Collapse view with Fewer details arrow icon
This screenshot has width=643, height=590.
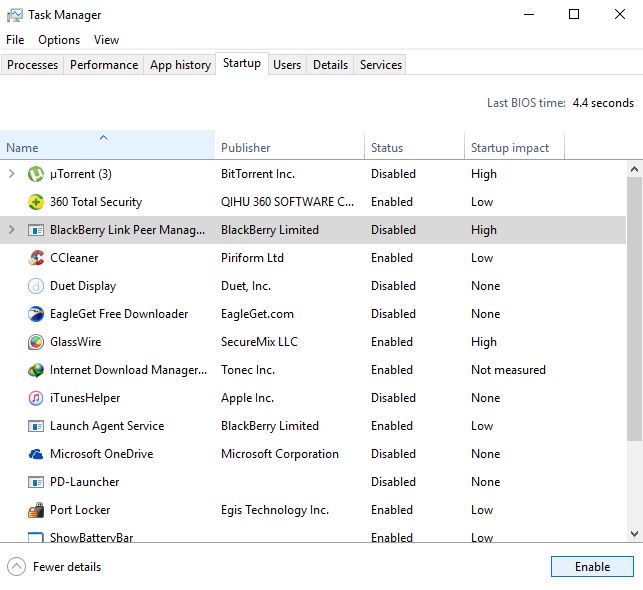[16, 567]
